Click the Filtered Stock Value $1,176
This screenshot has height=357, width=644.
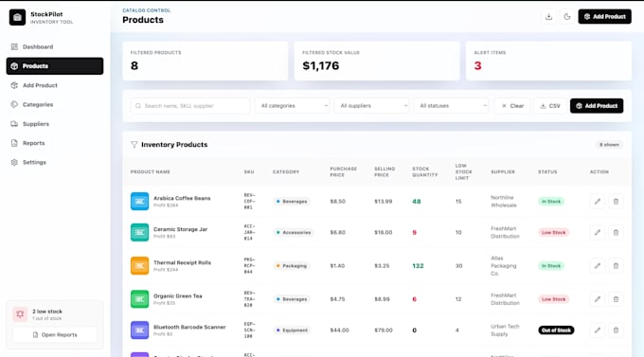(x=321, y=65)
